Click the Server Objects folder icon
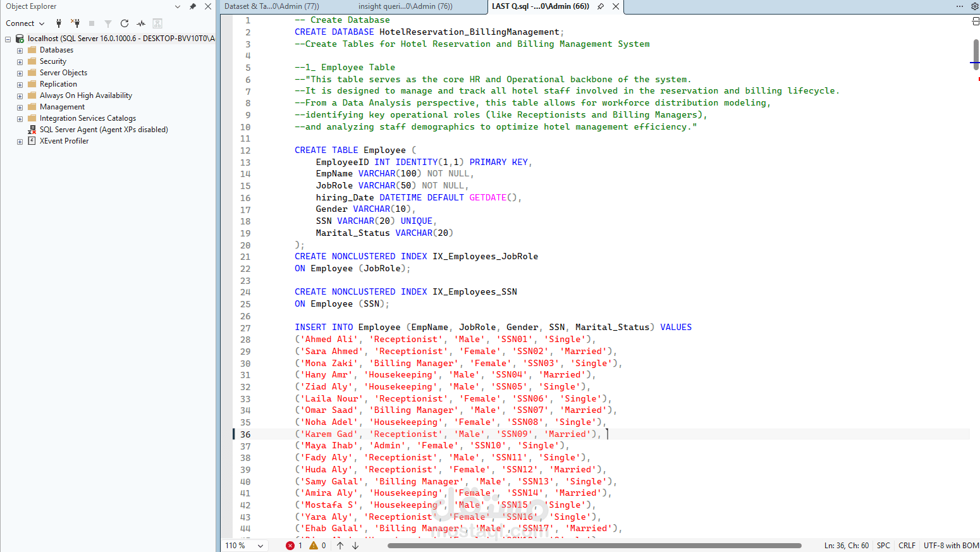Screen dimensions: 980x552 [x=32, y=73]
